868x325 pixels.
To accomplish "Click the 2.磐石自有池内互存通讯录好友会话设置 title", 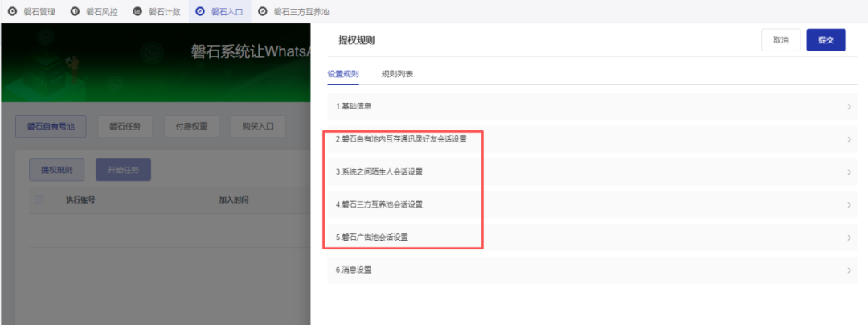I will click(401, 139).
